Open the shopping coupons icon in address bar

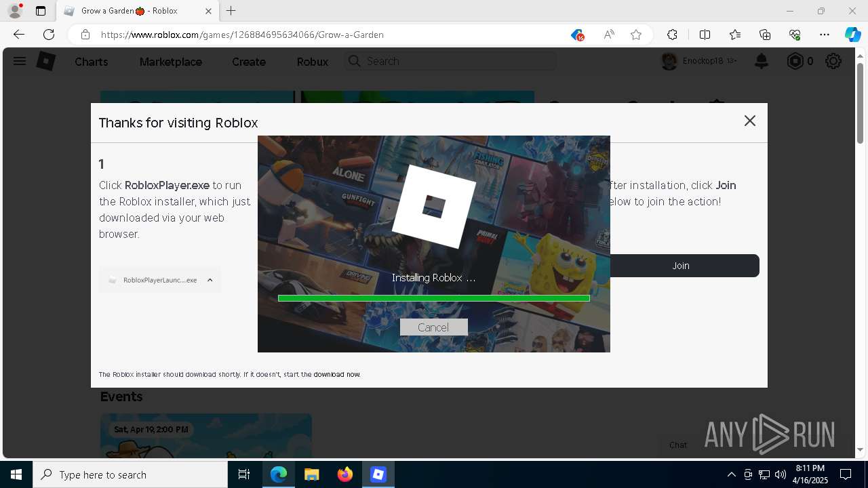577,35
